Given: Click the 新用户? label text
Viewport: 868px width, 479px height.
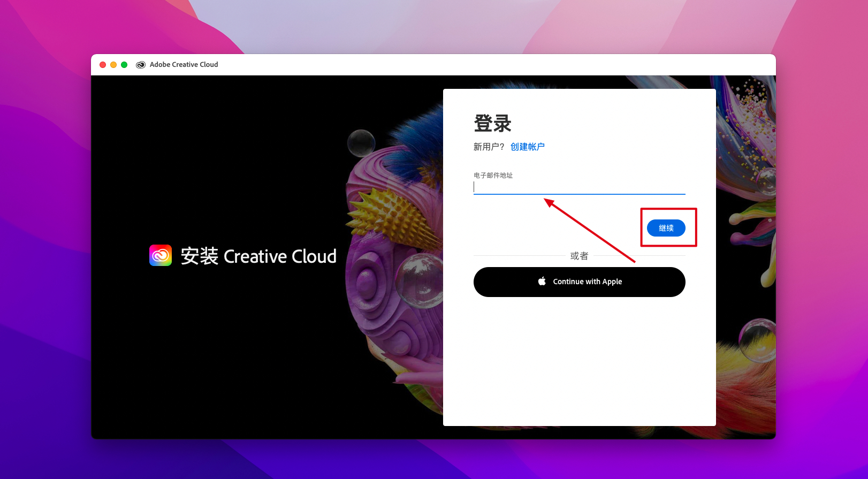Looking at the screenshot, I should tap(489, 147).
